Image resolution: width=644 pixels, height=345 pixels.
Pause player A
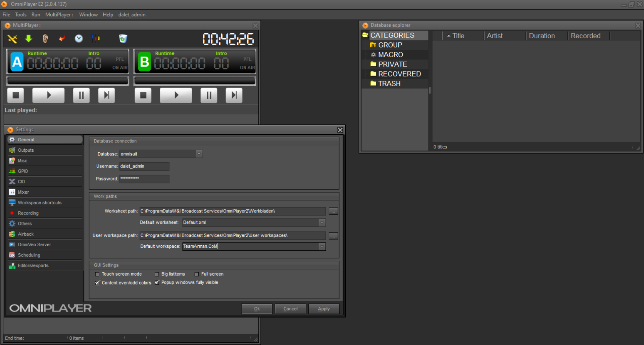pos(81,95)
